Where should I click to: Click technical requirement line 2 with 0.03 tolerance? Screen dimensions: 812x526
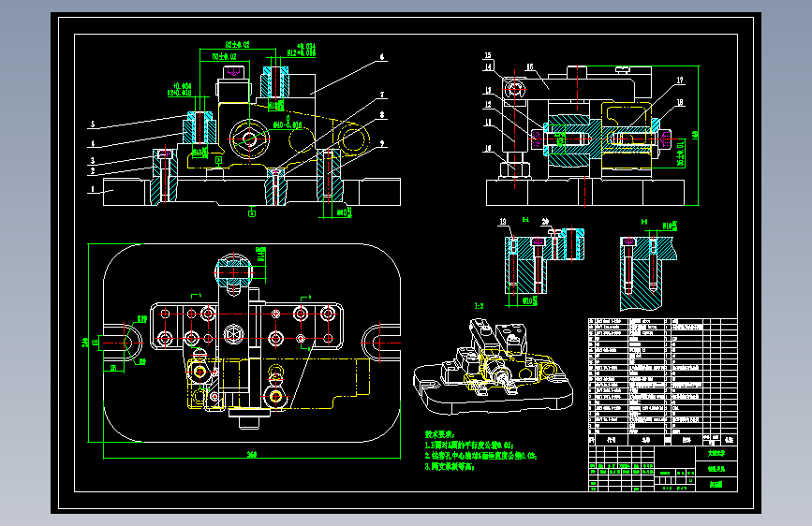point(480,456)
